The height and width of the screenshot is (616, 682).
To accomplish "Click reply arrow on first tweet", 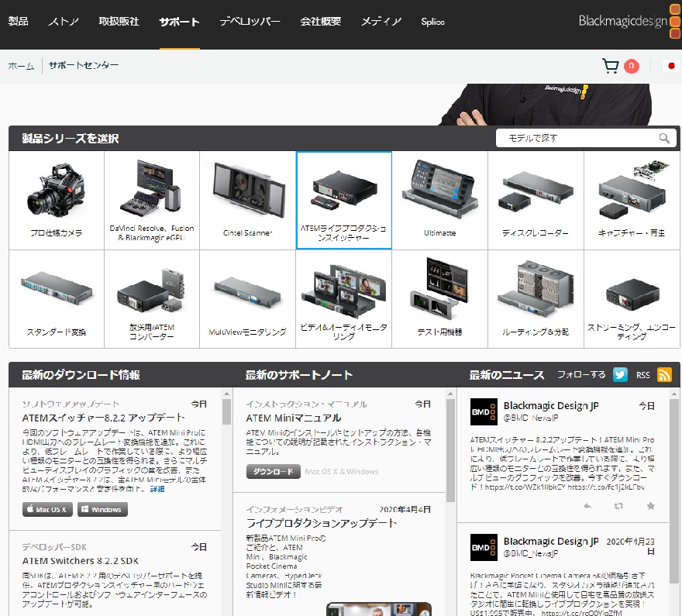I will (x=587, y=506).
